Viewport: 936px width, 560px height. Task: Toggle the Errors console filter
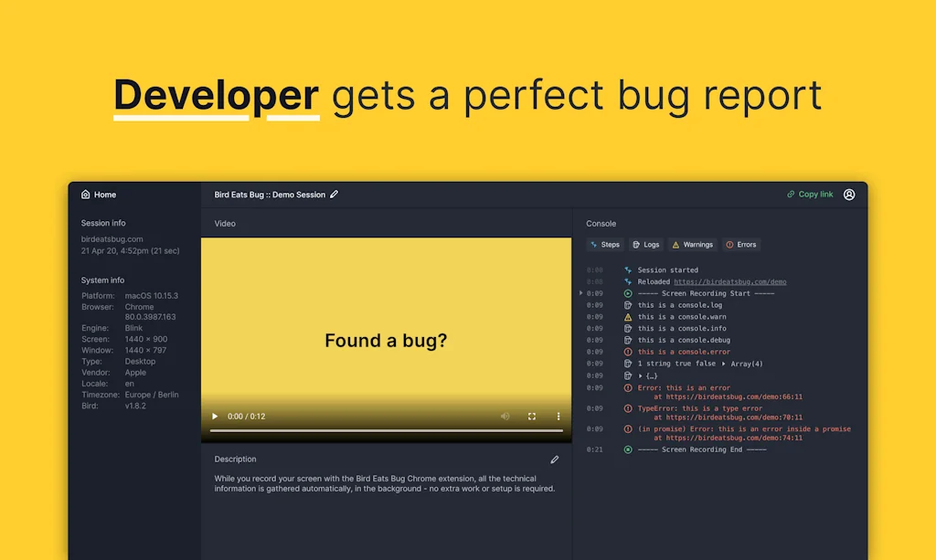click(741, 245)
